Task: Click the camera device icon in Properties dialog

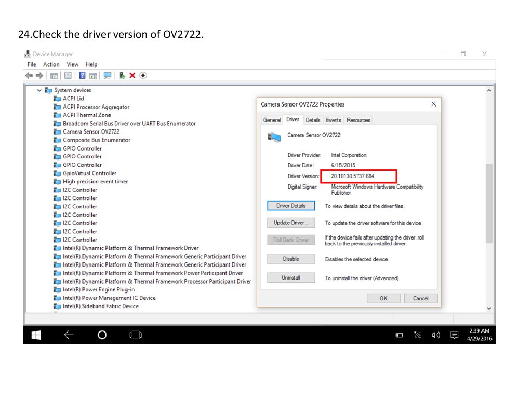Action: pyautogui.click(x=274, y=137)
